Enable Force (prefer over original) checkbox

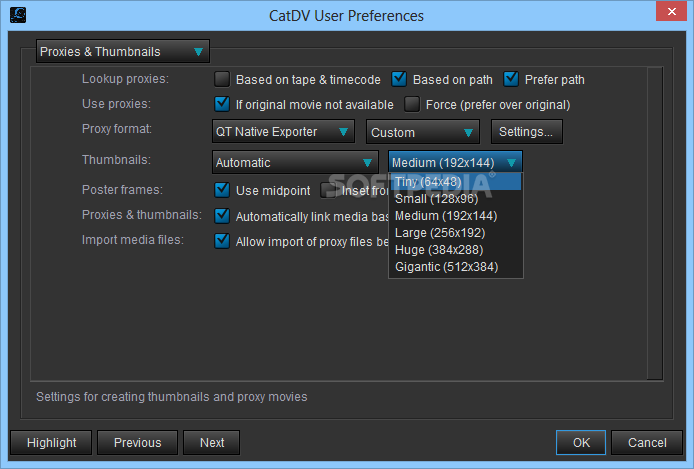pos(412,104)
